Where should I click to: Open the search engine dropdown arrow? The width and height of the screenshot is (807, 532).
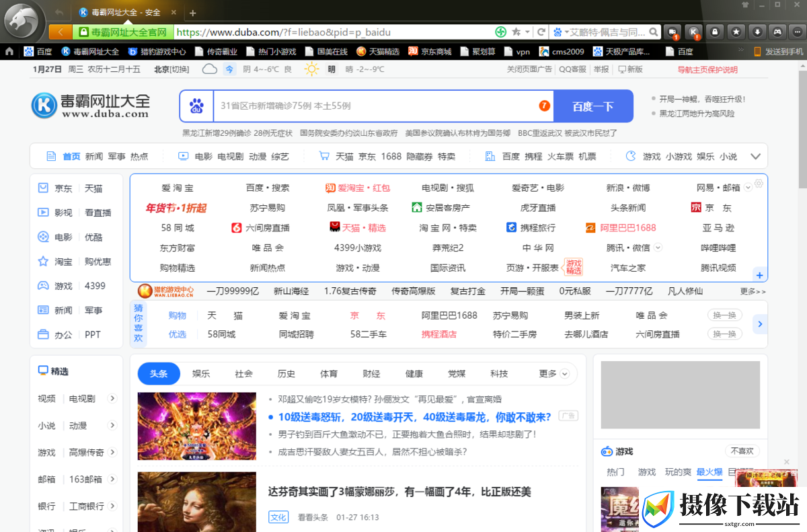pyautogui.click(x=566, y=32)
